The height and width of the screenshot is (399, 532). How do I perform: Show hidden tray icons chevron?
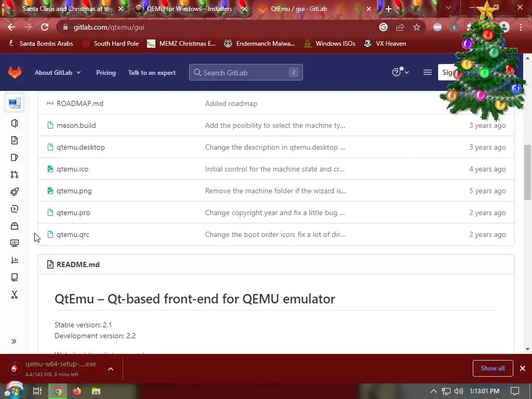[x=434, y=391]
